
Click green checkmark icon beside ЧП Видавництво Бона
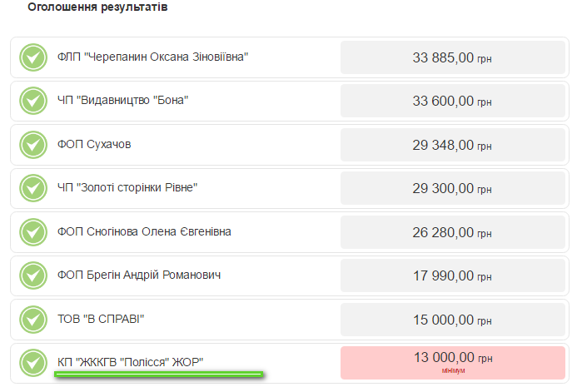pos(32,101)
